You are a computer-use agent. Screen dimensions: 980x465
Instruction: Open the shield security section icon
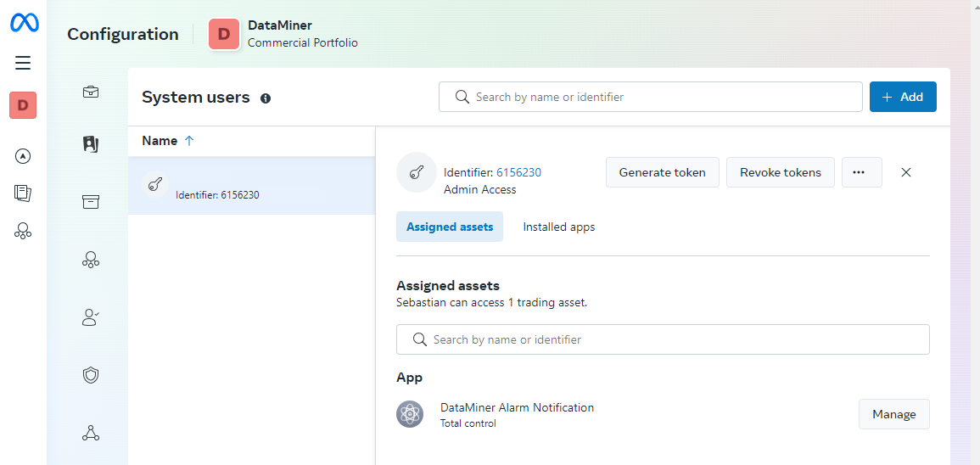click(91, 375)
